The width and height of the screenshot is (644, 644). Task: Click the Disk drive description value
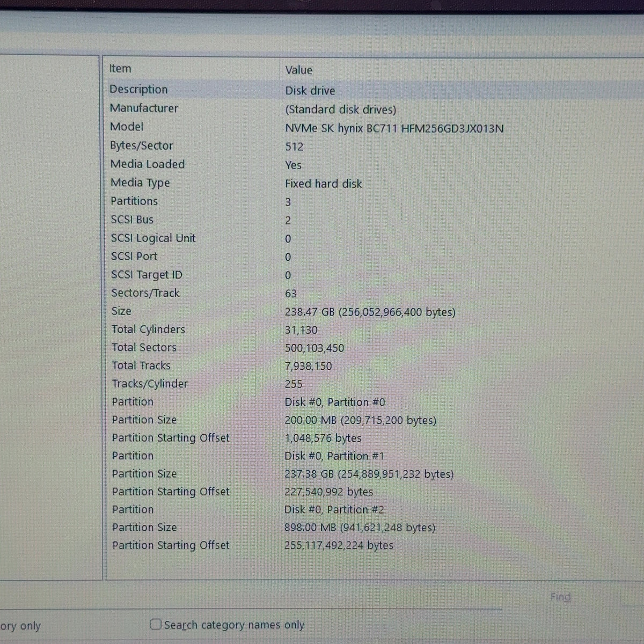(310, 91)
